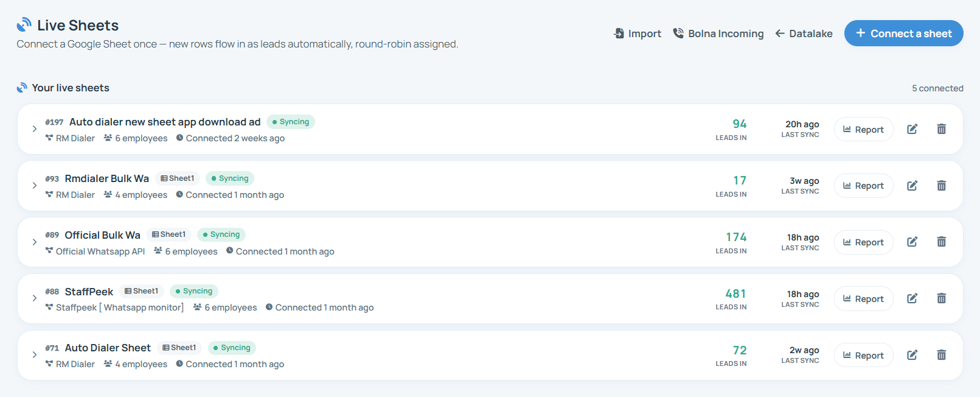Click '5 connected' text
The width and height of the screenshot is (980, 397).
pyautogui.click(x=937, y=88)
